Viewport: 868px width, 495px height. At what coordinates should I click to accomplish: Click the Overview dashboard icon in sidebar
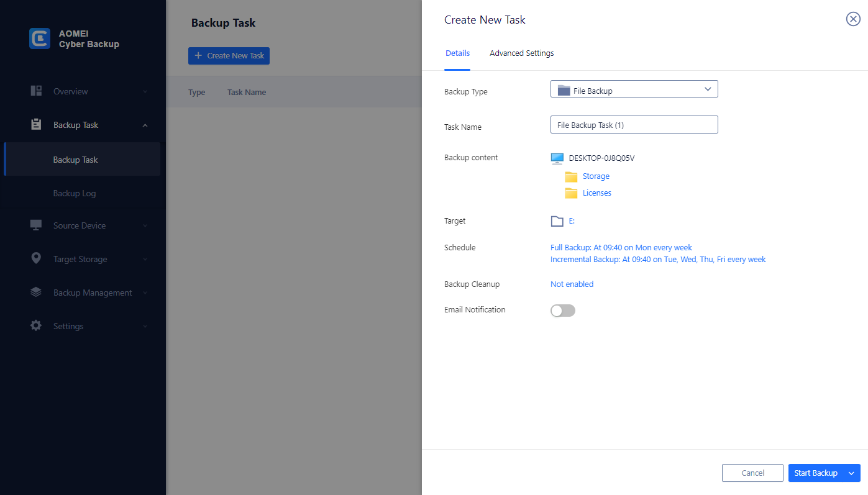point(36,91)
